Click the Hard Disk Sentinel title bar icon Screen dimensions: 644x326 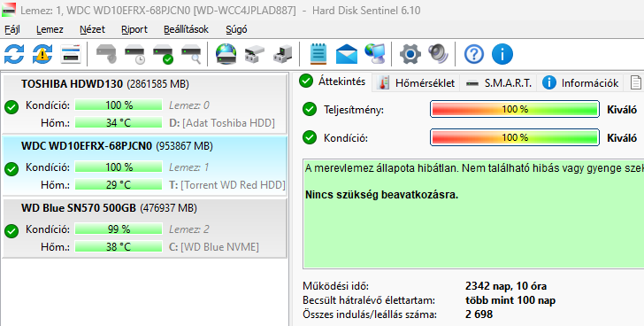click(9, 10)
